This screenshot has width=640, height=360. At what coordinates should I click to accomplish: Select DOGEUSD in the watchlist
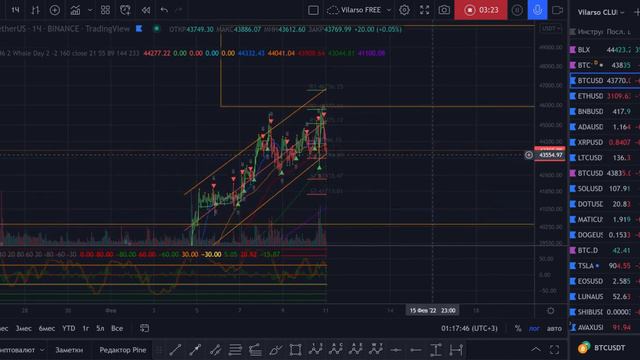(604, 235)
